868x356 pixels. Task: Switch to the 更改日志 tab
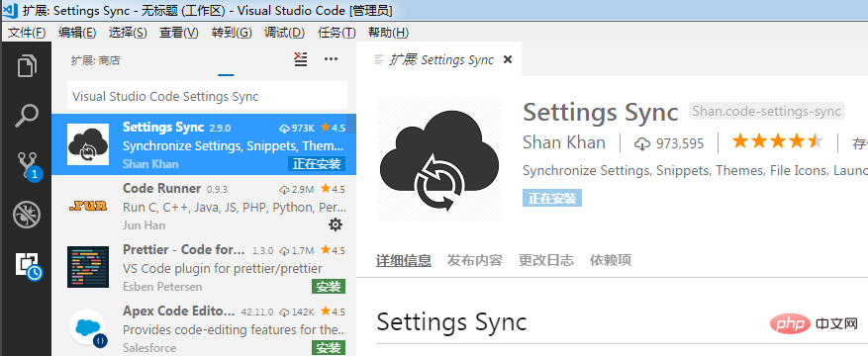(x=546, y=260)
